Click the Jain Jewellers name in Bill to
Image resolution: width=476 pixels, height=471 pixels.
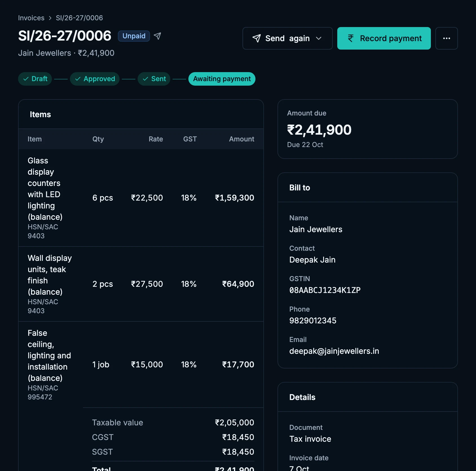pos(316,229)
